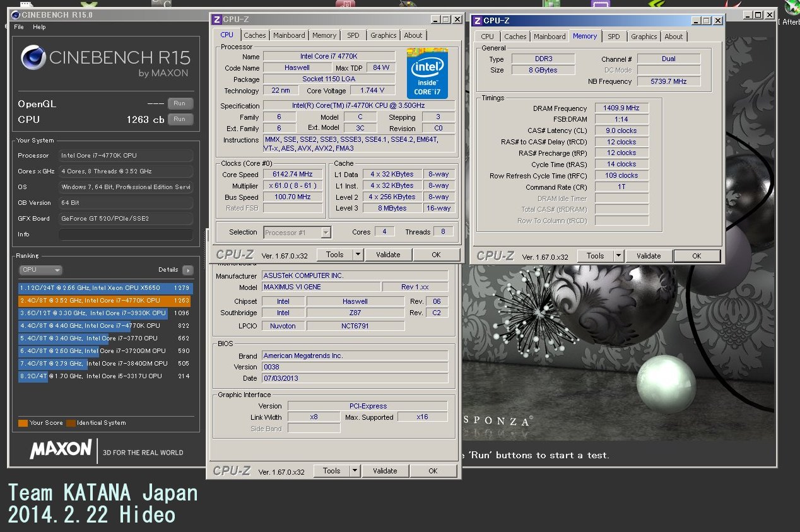The image size is (800, 532).
Task: Open About tab in right CPU-Z window
Action: click(674, 37)
